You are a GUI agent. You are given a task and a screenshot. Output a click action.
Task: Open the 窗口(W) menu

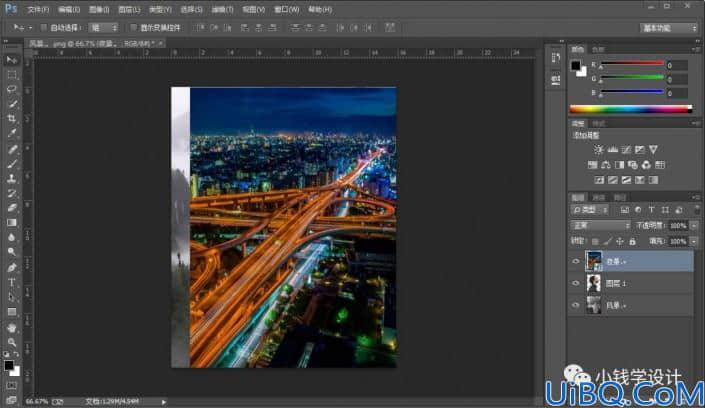(x=287, y=9)
